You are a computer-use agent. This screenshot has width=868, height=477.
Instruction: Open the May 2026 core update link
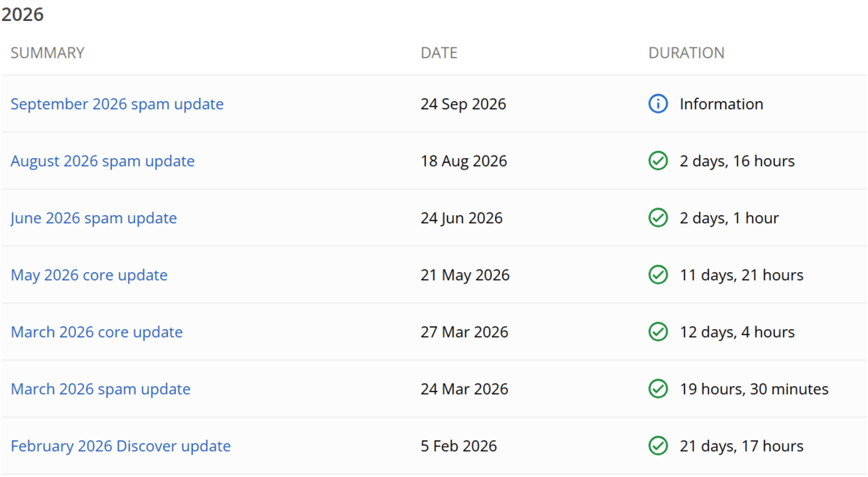click(89, 275)
